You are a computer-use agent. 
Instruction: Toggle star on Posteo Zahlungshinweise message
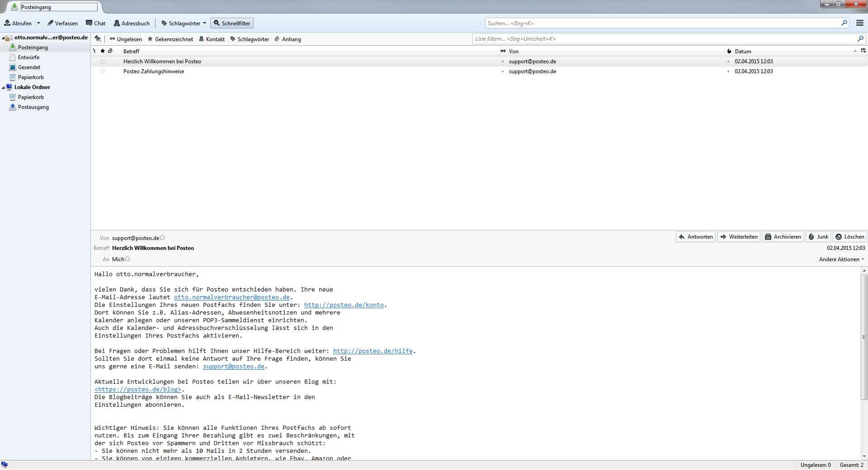(x=103, y=71)
